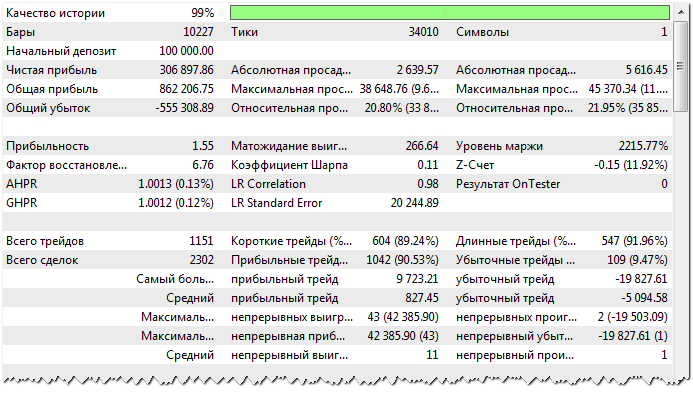Click the Z-score value -0.15 (11.92%)

click(631, 165)
